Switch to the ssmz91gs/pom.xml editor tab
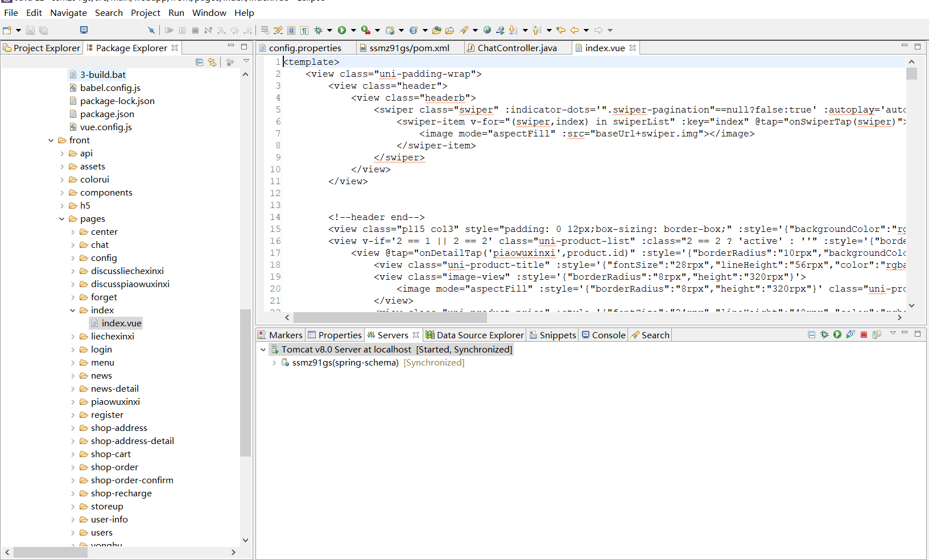Image resolution: width=929 pixels, height=560 pixels. click(409, 48)
